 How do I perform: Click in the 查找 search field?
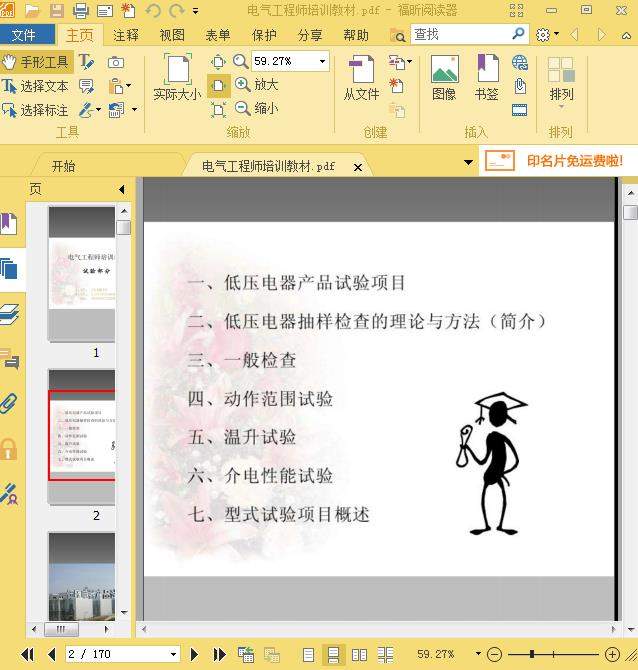461,34
